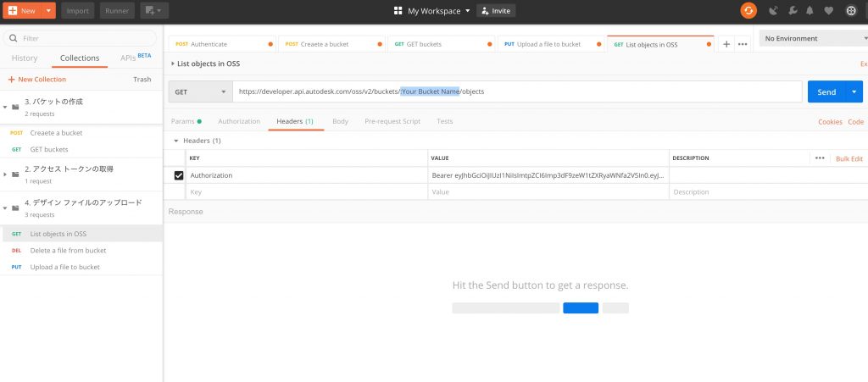The image size is (868, 382).
Task: Open the notifications bell icon
Action: point(810,10)
